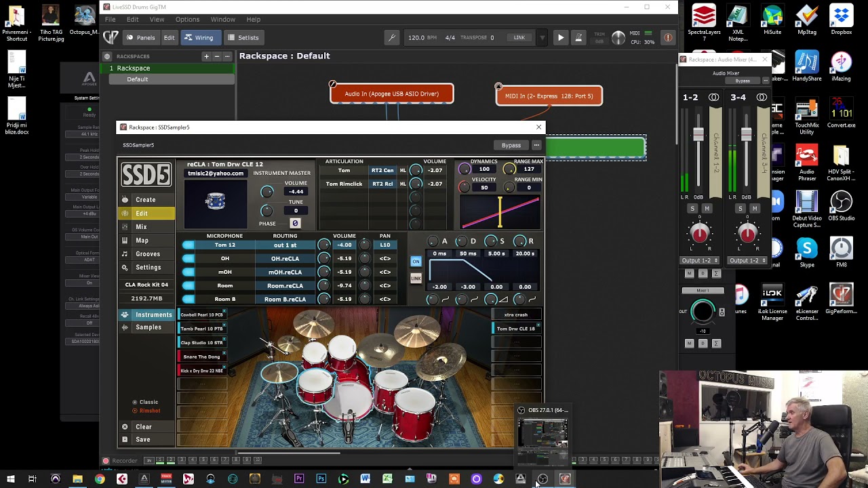Image resolution: width=868 pixels, height=488 pixels.
Task: Click the SSD5 Save button
Action: point(142,440)
